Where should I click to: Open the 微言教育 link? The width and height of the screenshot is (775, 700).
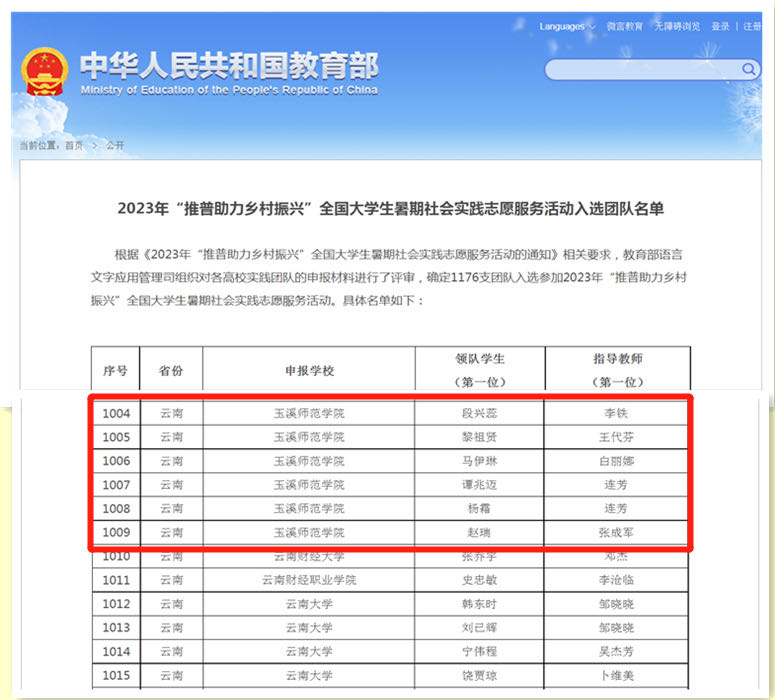coord(625,27)
